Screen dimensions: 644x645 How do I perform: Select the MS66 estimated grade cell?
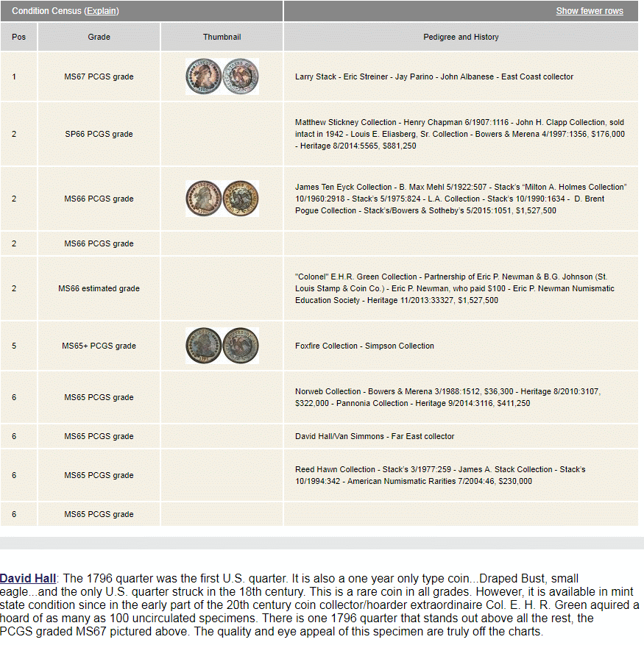99,289
